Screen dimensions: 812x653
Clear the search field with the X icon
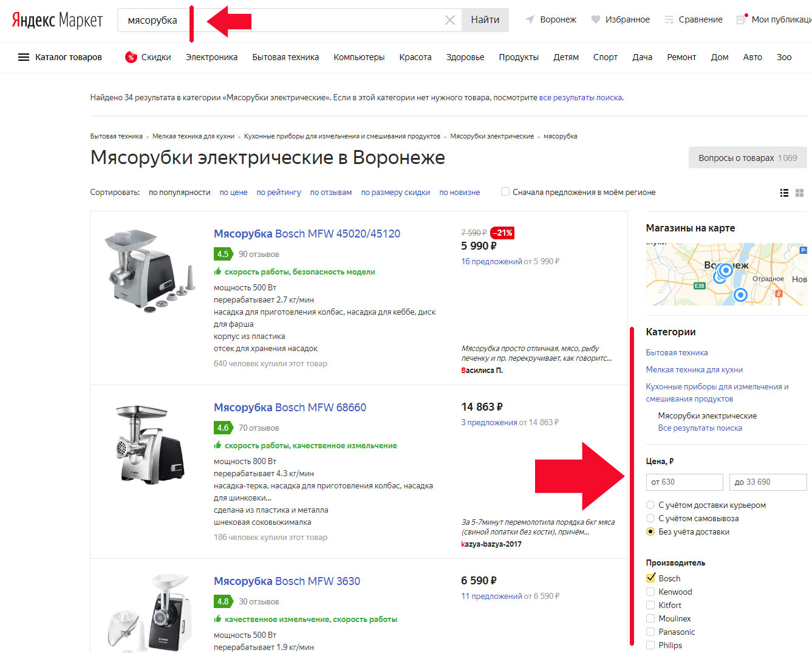click(x=450, y=20)
